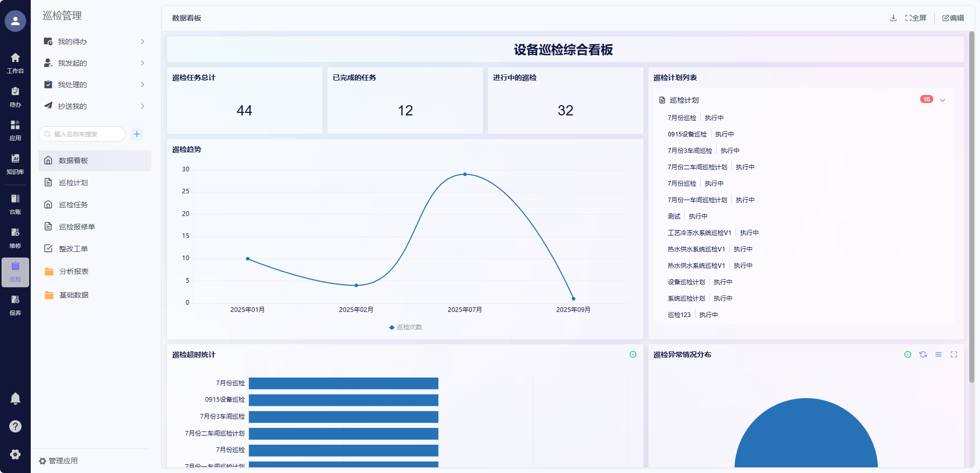Toggle the 巡检次数 legend in the trend chart

[405, 327]
